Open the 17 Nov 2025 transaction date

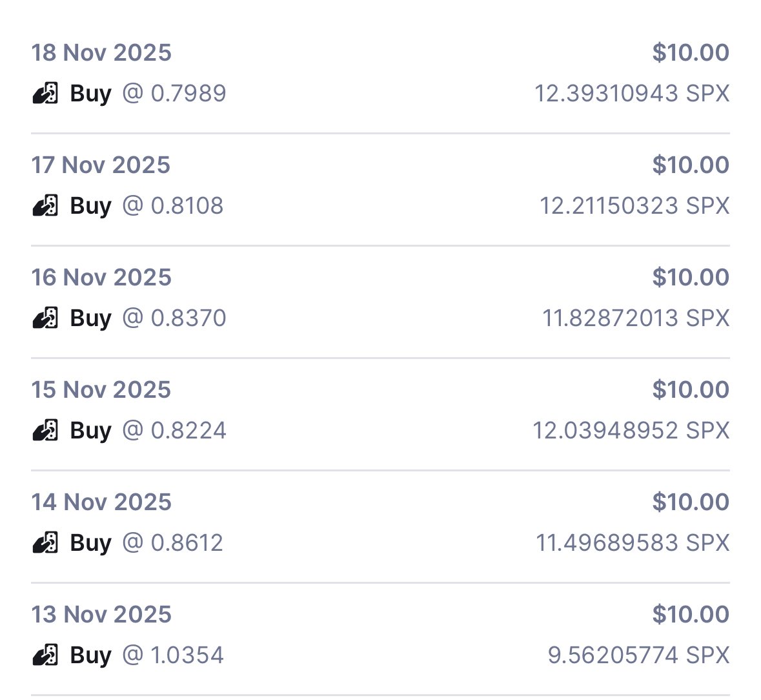pos(101,165)
